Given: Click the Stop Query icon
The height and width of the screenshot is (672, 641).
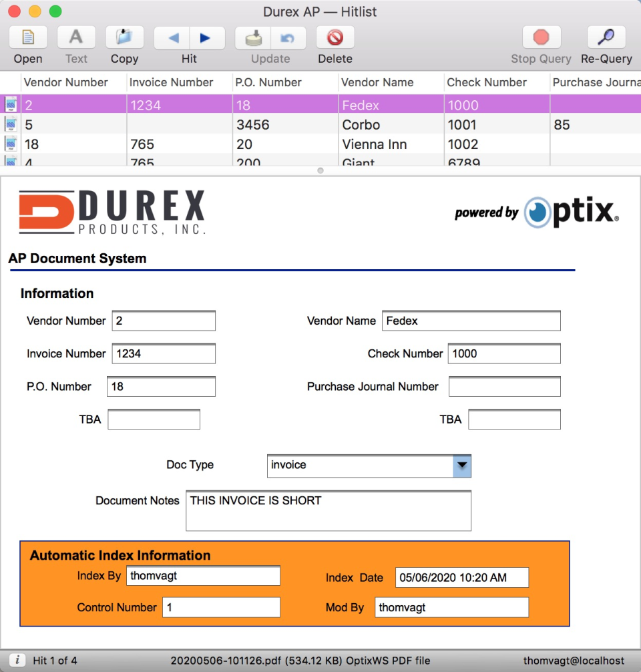Looking at the screenshot, I should tap(541, 37).
